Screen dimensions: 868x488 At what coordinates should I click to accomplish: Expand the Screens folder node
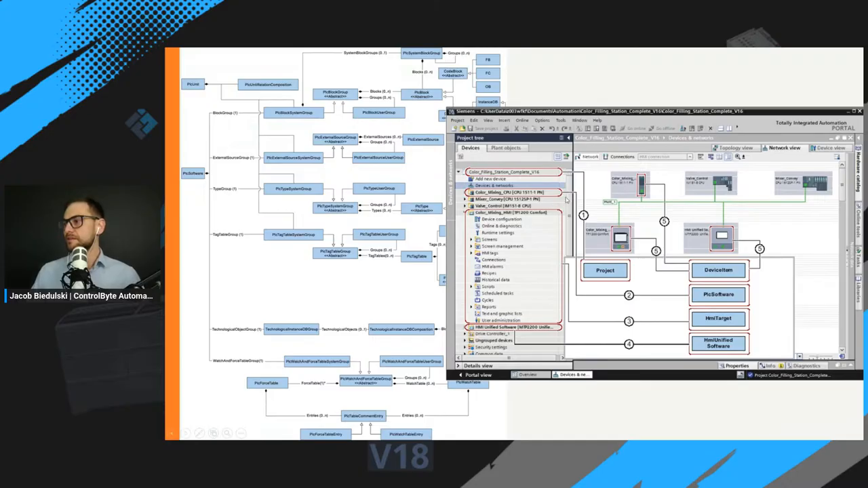click(471, 239)
